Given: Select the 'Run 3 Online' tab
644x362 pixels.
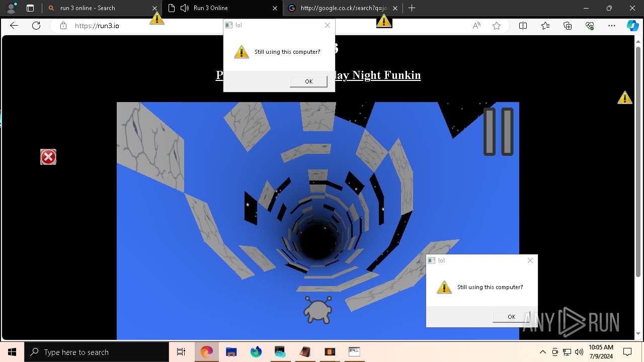Looking at the screenshot, I should pyautogui.click(x=222, y=8).
